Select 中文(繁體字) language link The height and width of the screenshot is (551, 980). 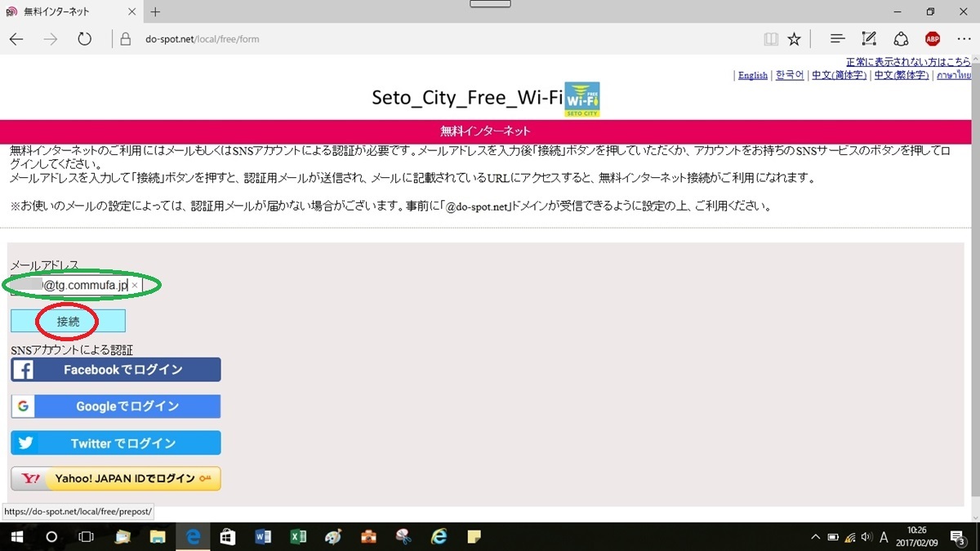pos(902,75)
